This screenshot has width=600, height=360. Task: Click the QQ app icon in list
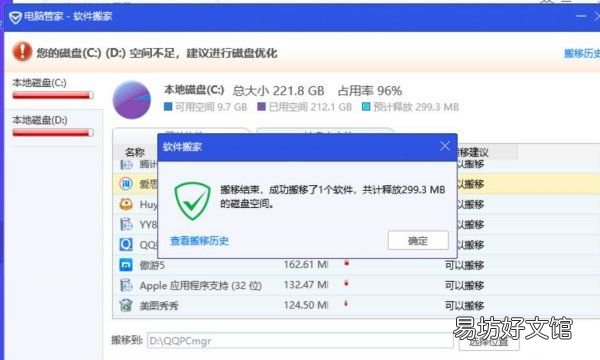pos(126,244)
